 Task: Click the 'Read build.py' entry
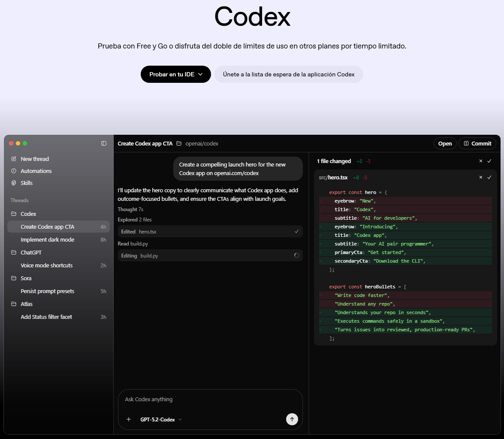point(133,243)
